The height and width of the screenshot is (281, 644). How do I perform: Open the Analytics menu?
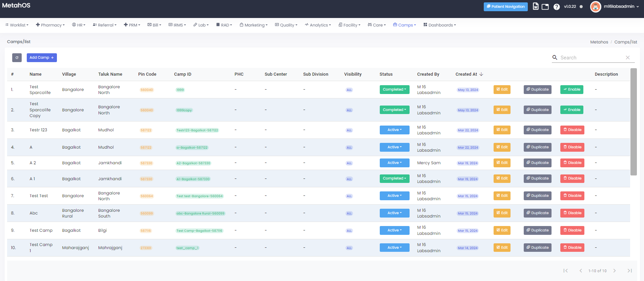coord(318,25)
